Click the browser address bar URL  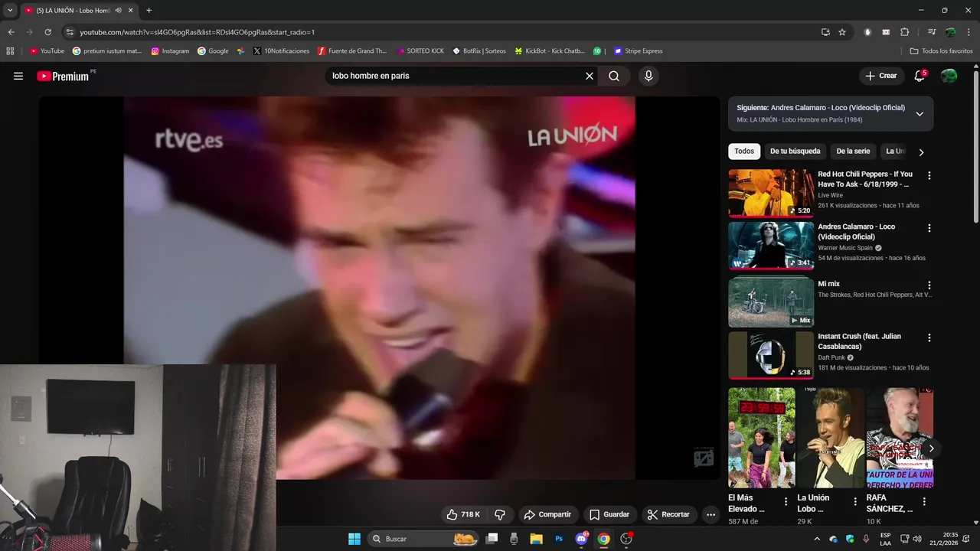198,32
